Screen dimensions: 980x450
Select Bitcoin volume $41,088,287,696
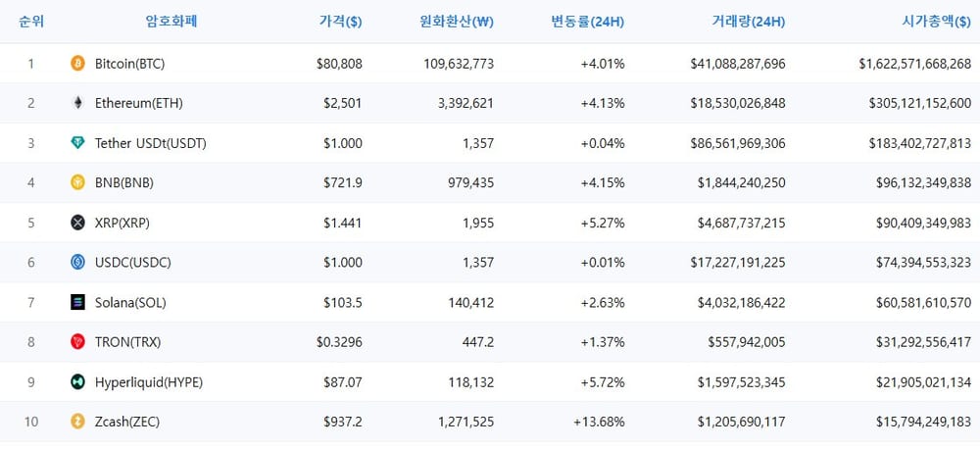738,63
